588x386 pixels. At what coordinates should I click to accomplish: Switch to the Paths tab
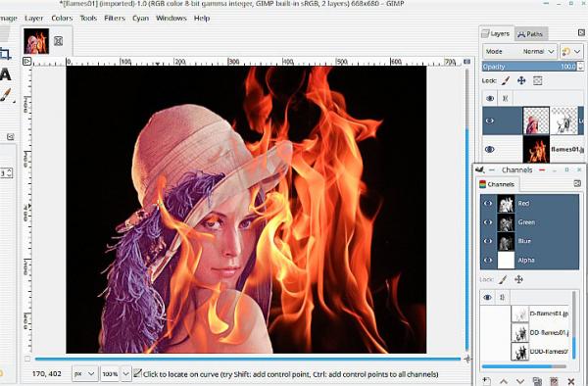point(530,34)
